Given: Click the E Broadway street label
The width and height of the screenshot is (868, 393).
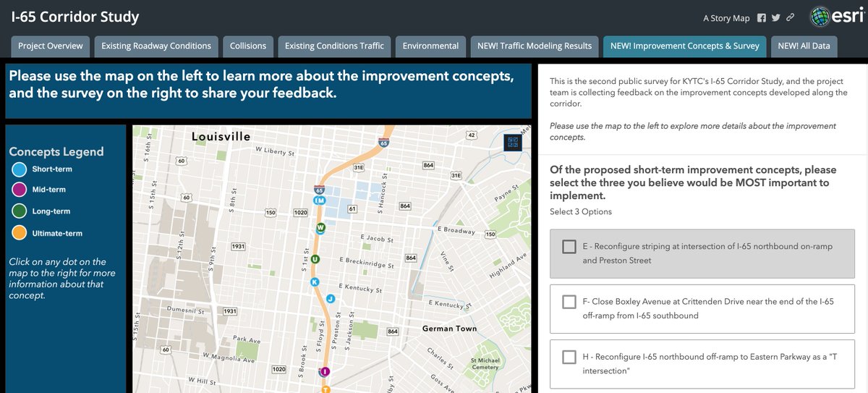Looking at the screenshot, I should pos(456,231).
